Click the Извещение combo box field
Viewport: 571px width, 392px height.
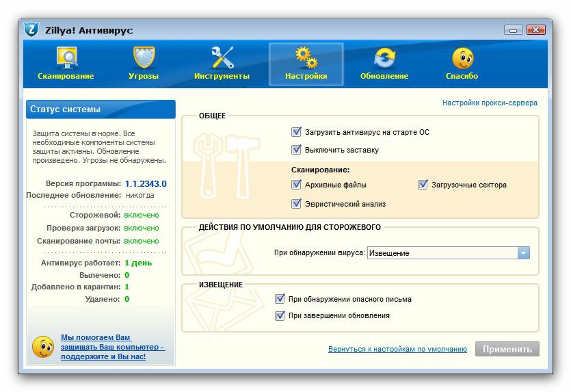coord(449,253)
